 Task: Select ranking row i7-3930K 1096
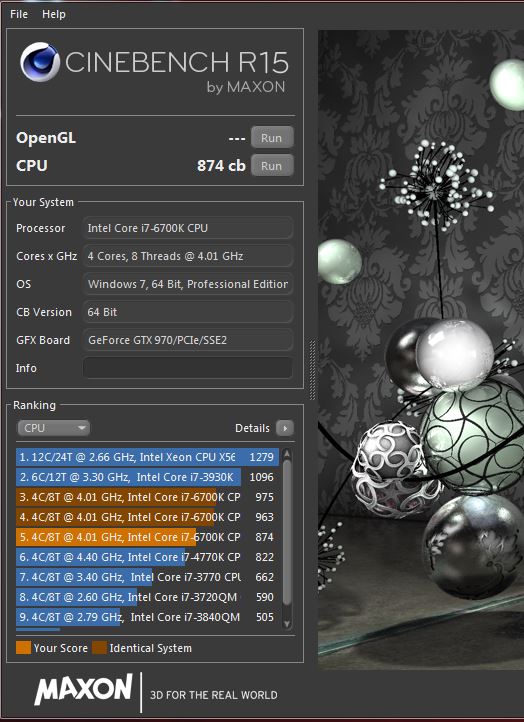point(148,477)
